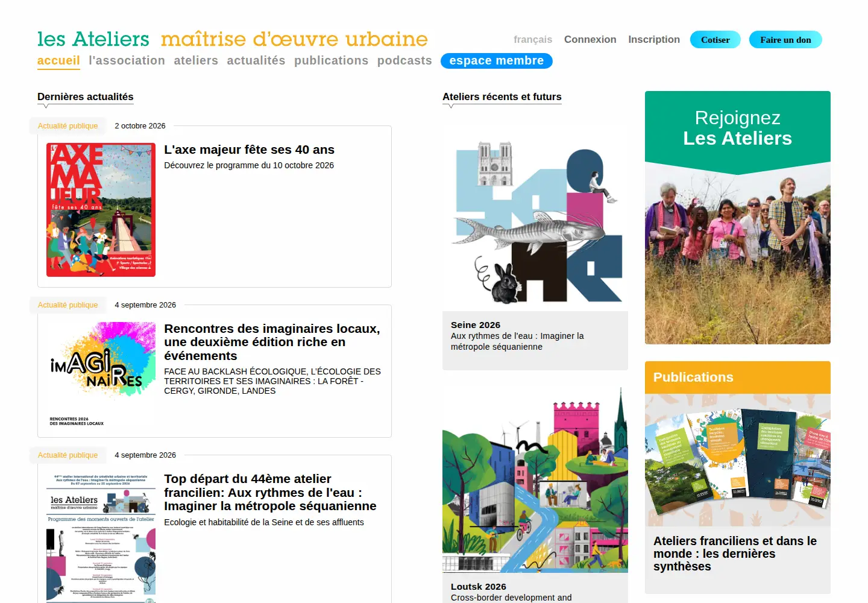Click the date 2 octobre 2026
This screenshot has width=868, height=603.
pyautogui.click(x=140, y=126)
